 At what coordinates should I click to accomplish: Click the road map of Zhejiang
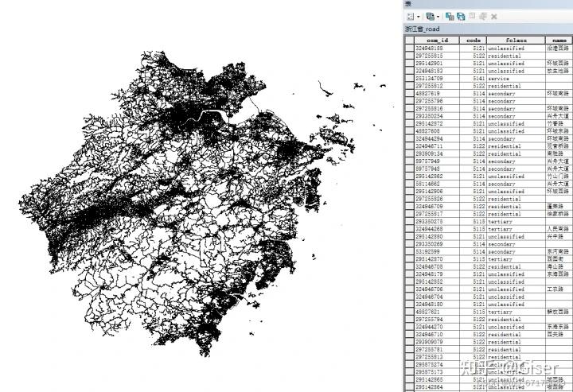(188, 204)
